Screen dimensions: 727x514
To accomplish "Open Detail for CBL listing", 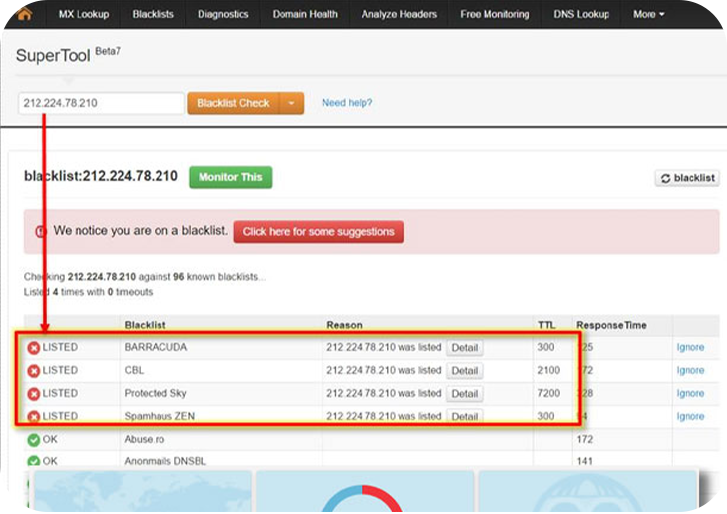I will (x=465, y=371).
